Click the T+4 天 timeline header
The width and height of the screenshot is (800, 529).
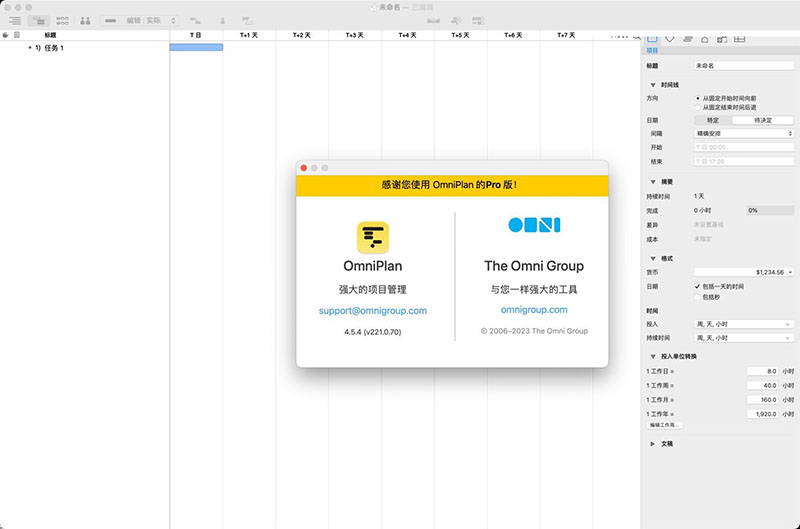click(x=408, y=35)
